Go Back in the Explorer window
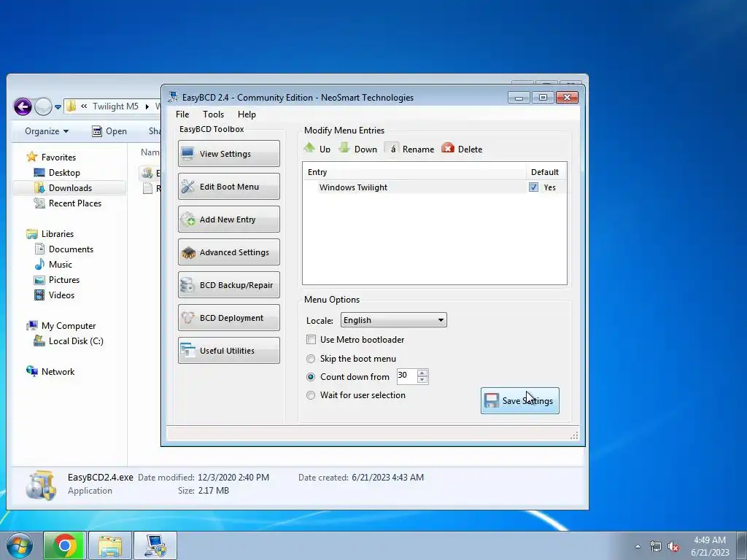This screenshot has width=747, height=560. point(23,106)
